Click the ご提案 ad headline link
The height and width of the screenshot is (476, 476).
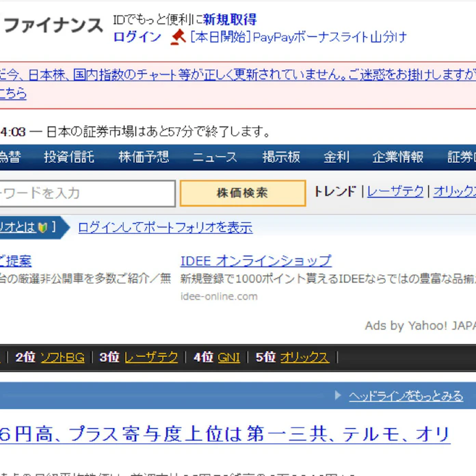coord(15,261)
